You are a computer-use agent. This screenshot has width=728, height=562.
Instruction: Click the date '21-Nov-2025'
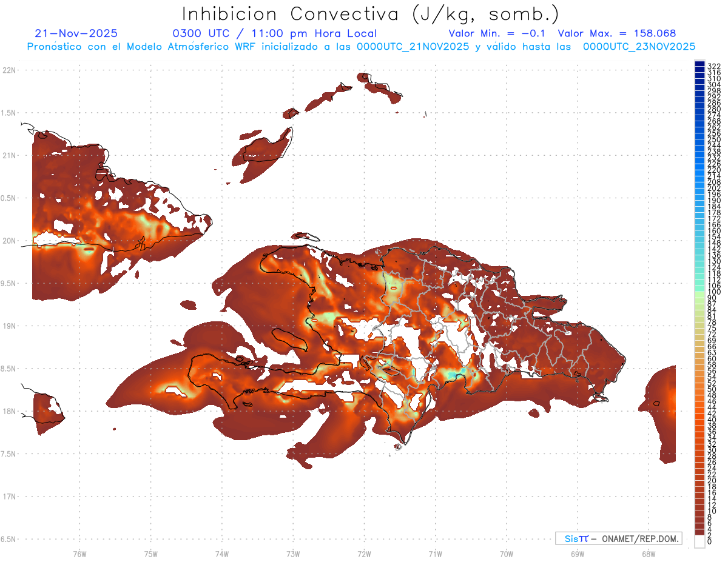coord(76,33)
